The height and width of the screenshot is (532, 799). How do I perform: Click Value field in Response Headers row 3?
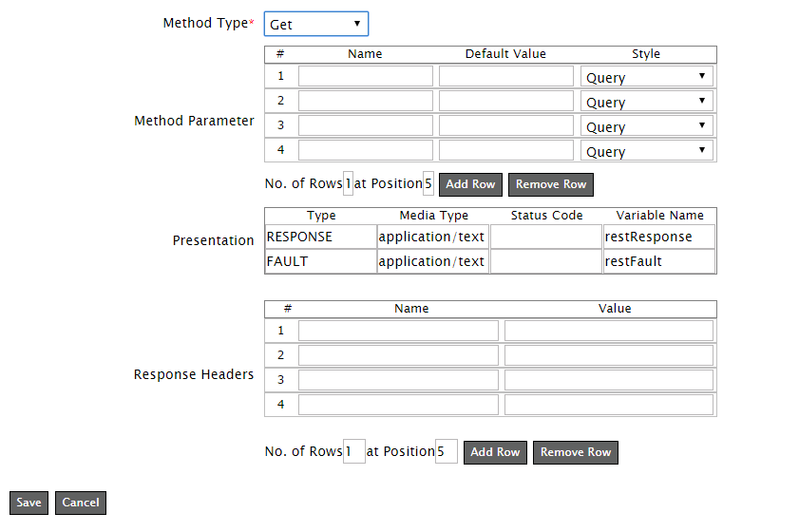pyautogui.click(x=609, y=380)
